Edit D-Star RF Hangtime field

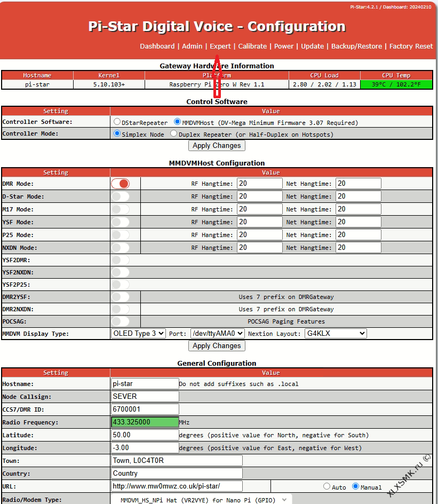(x=259, y=196)
